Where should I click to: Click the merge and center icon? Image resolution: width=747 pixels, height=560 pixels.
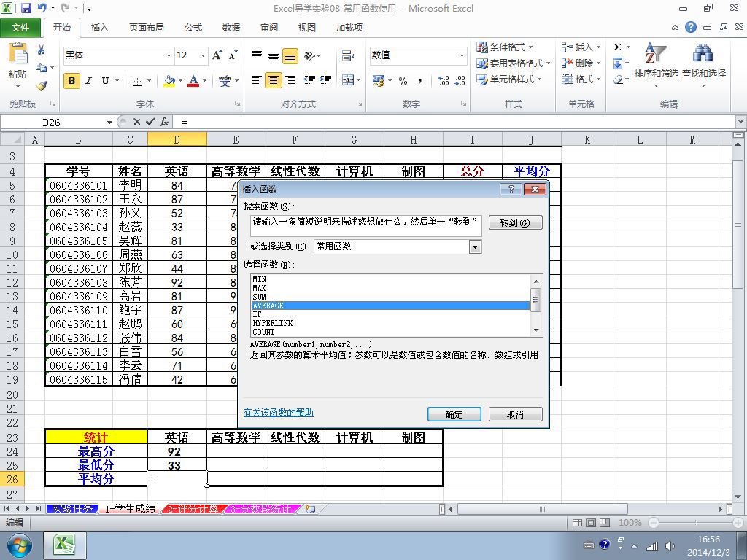[x=348, y=80]
